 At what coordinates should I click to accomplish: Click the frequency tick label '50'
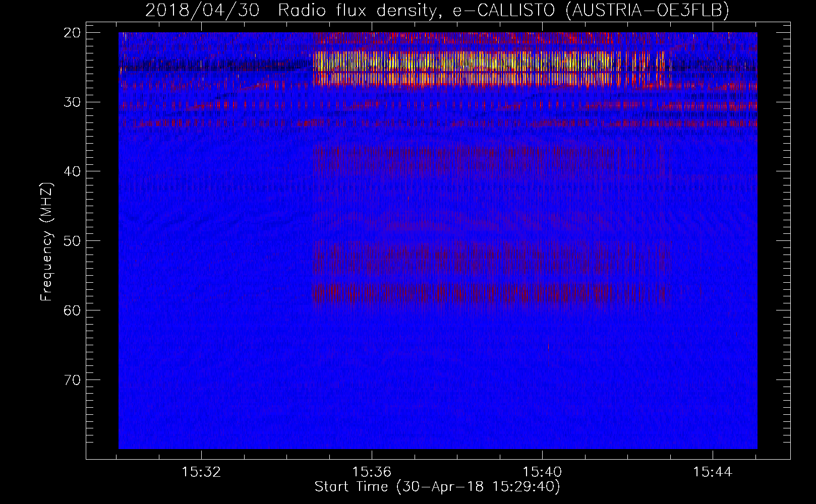click(x=72, y=241)
